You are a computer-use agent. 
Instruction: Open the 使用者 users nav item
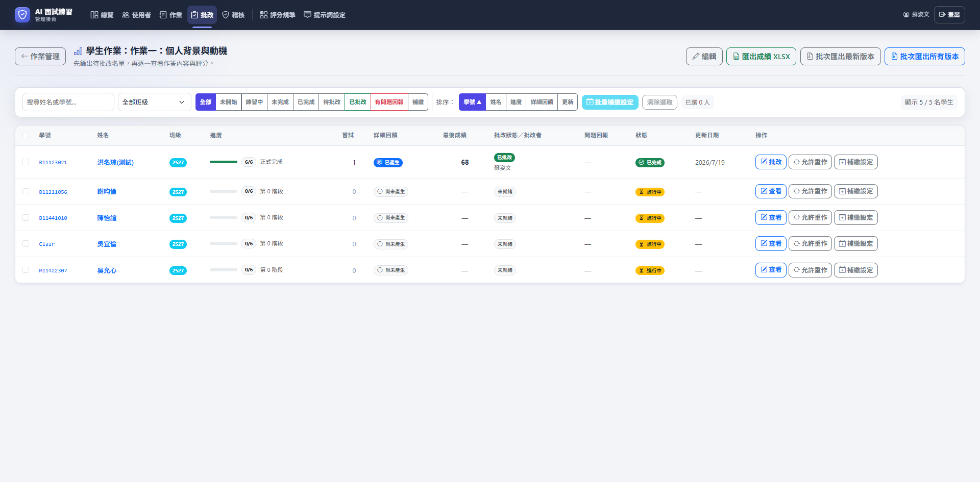[x=136, y=15]
